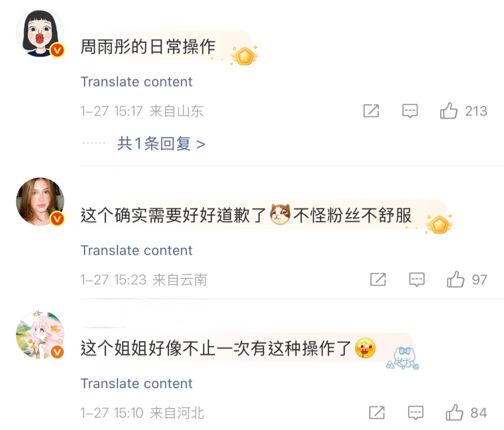Reply to the 山东 comment via comment icon

tap(410, 111)
